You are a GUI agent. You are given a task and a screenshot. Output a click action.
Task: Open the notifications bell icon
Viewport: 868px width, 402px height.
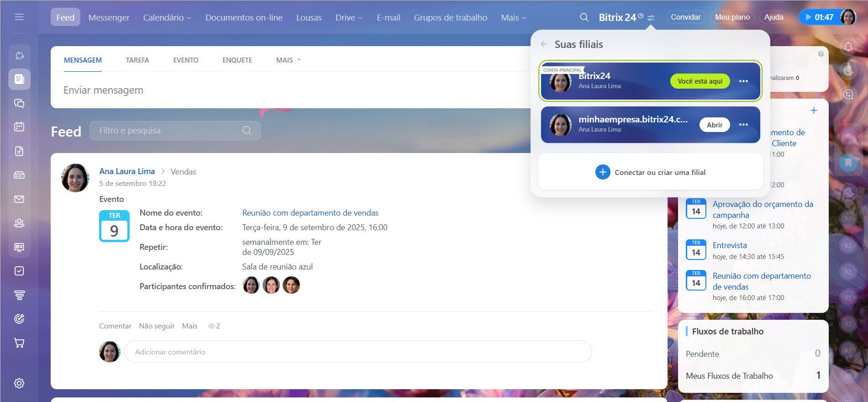coord(848,47)
